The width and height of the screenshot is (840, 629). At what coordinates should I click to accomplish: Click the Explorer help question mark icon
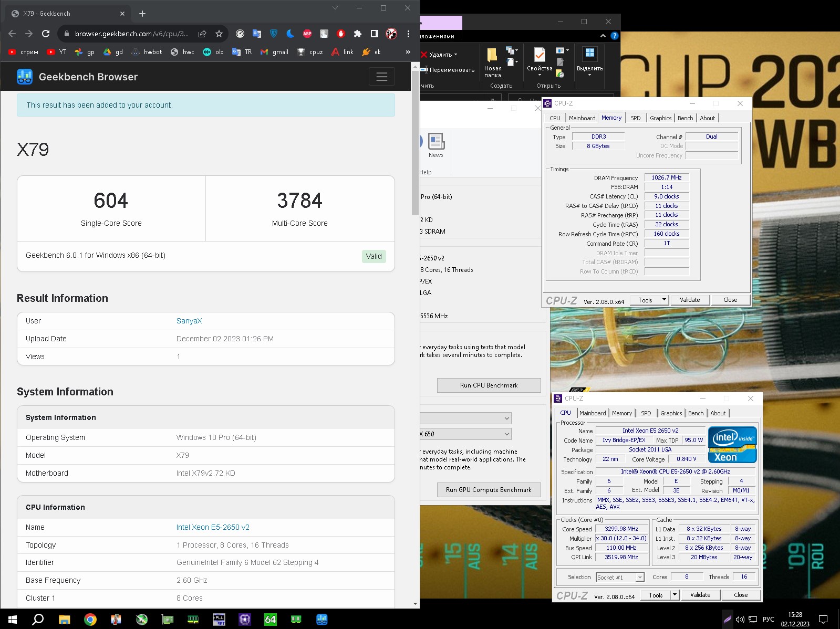(614, 36)
